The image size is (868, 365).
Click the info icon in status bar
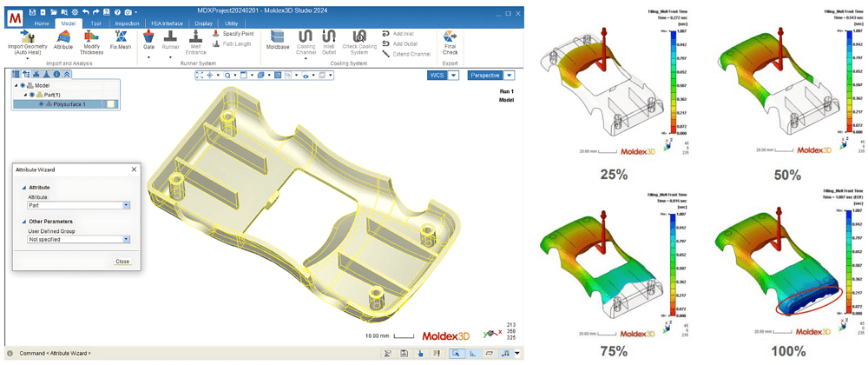[10, 353]
